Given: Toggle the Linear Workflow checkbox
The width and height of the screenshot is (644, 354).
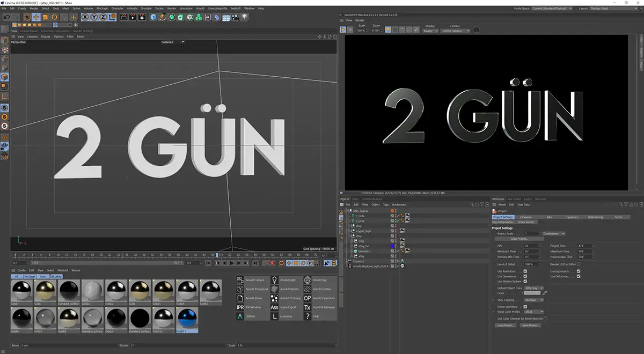Looking at the screenshot, I should pos(525,307).
